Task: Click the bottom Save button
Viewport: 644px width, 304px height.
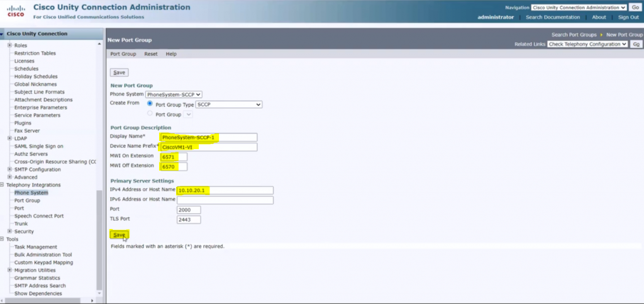Action: [119, 235]
